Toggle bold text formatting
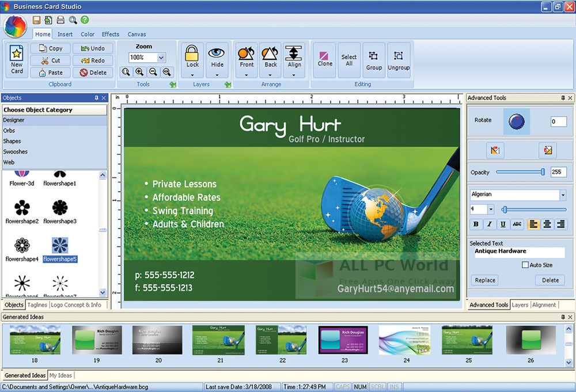 [476, 224]
